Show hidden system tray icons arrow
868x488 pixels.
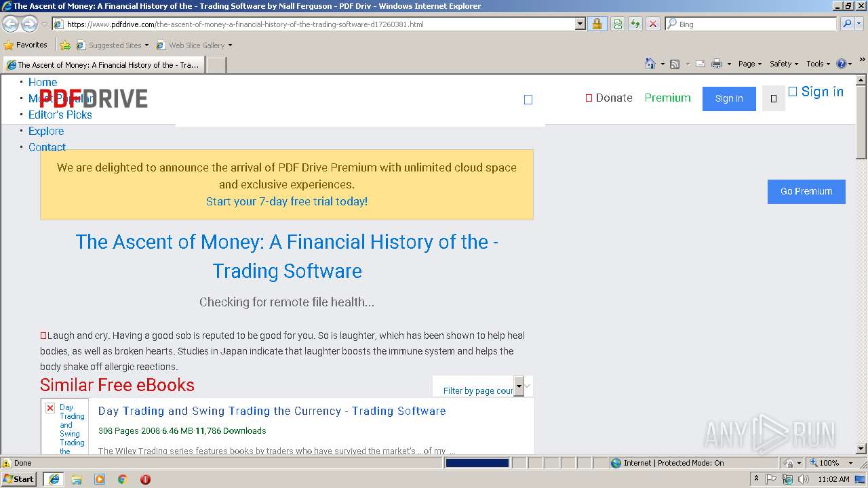756,479
